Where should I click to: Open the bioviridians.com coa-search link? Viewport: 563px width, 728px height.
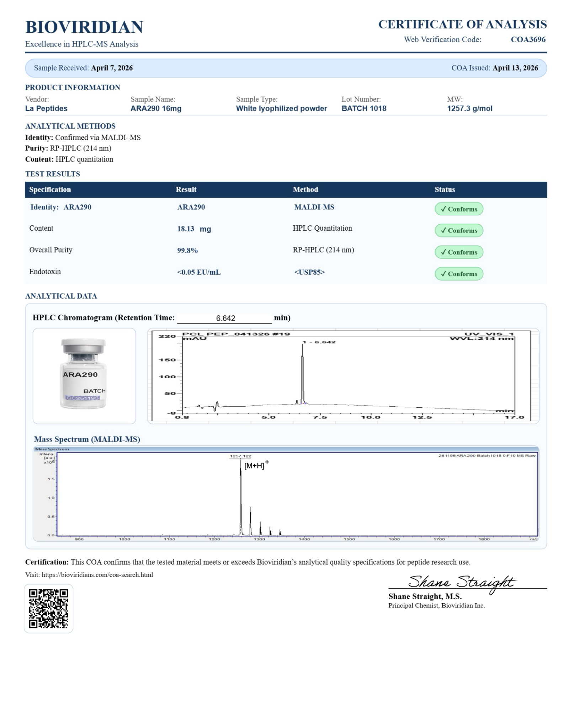(97, 575)
